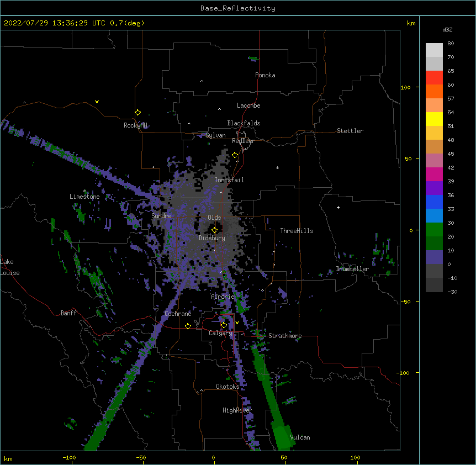Click the Lacombe city label
476x465 pixels.
pyautogui.click(x=248, y=105)
